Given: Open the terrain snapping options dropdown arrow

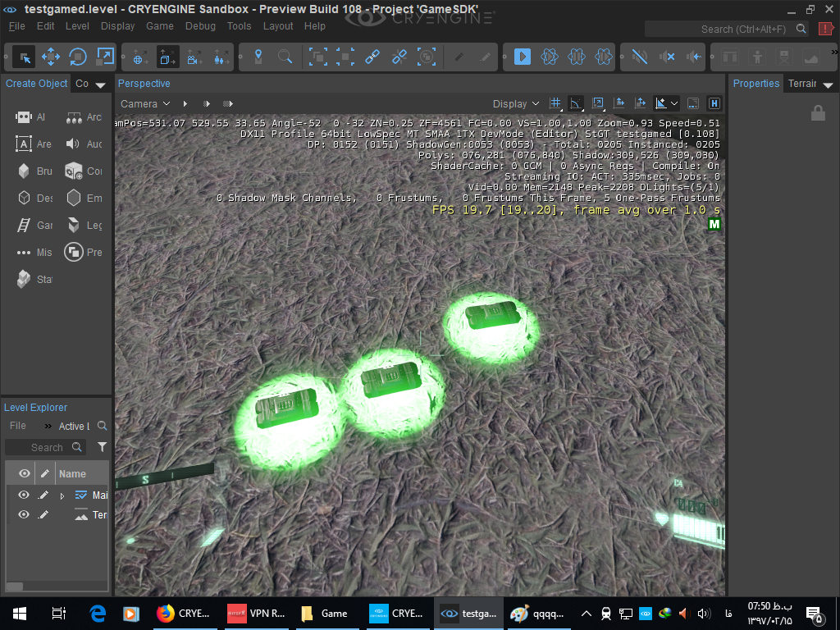Looking at the screenshot, I should (x=674, y=103).
